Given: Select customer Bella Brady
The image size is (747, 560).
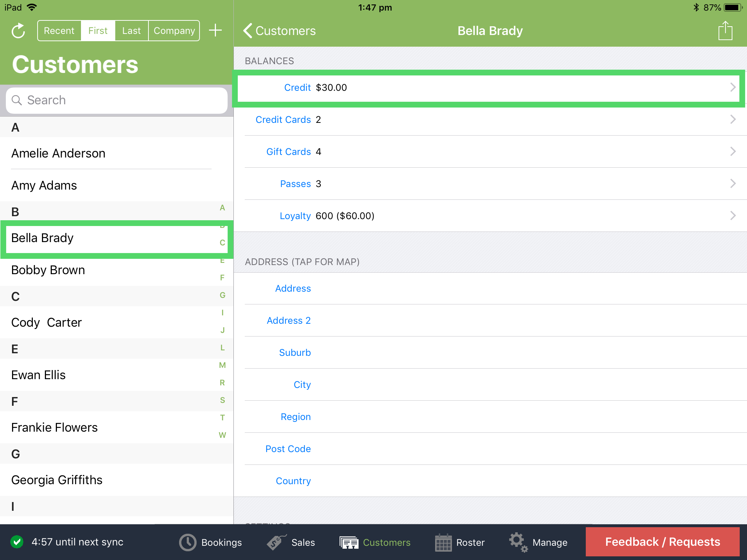Looking at the screenshot, I should click(117, 239).
